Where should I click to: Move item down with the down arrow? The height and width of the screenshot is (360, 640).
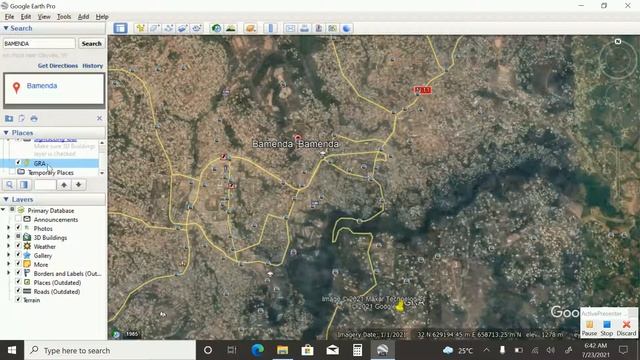(x=78, y=185)
